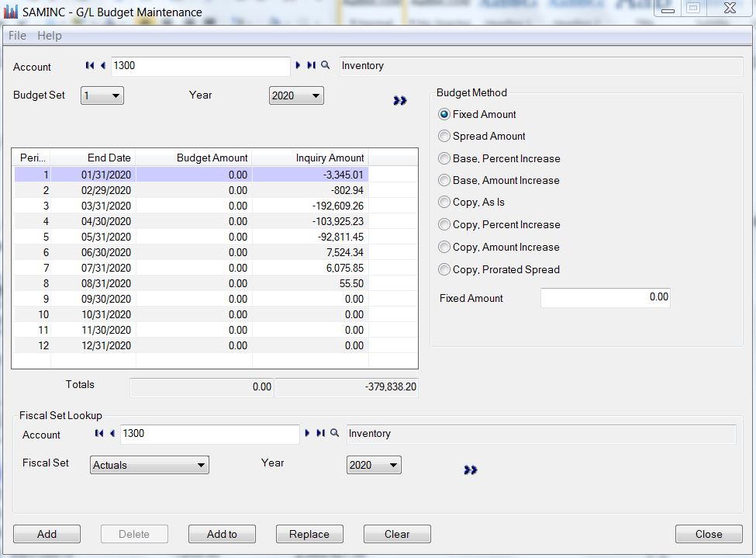Click the SAMINC title bar chart icon
This screenshot has width=756, height=558.
coord(11,12)
